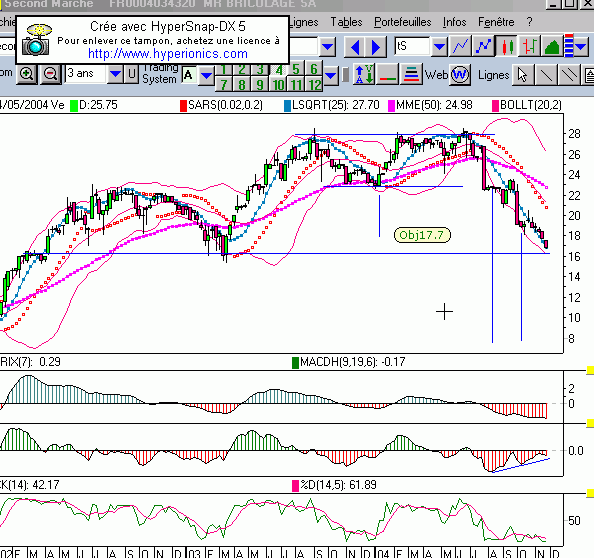The height and width of the screenshot is (558, 594).
Task: Select the parallel lines drawing tool
Action: click(x=569, y=75)
